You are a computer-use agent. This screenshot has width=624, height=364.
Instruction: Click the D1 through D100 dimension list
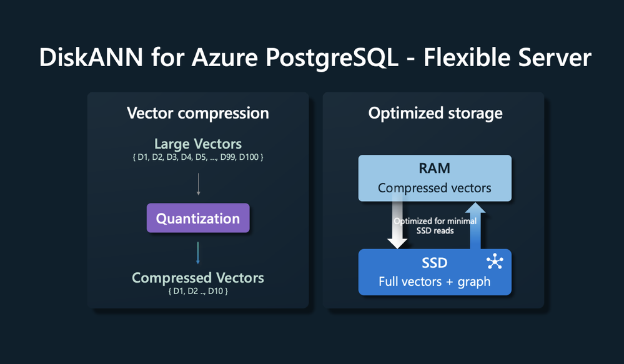coord(198,157)
